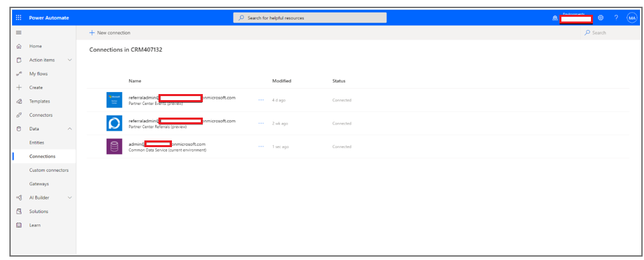Open the Custom connectors page
Image resolution: width=644 pixels, height=260 pixels.
49,170
